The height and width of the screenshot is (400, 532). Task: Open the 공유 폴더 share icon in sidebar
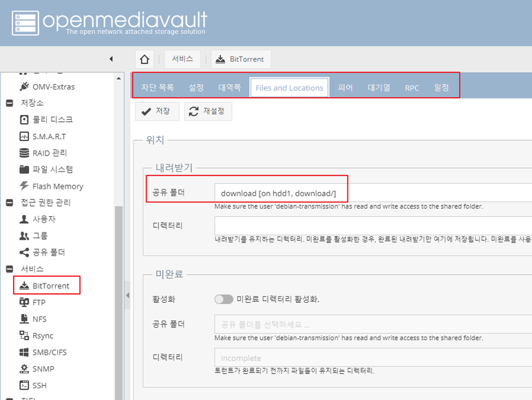[x=24, y=253]
